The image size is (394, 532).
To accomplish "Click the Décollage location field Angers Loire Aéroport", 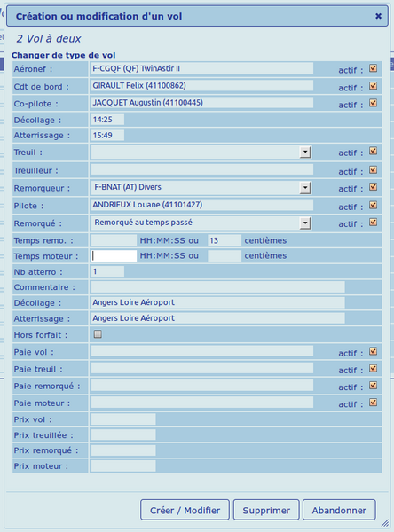I will pos(217,302).
